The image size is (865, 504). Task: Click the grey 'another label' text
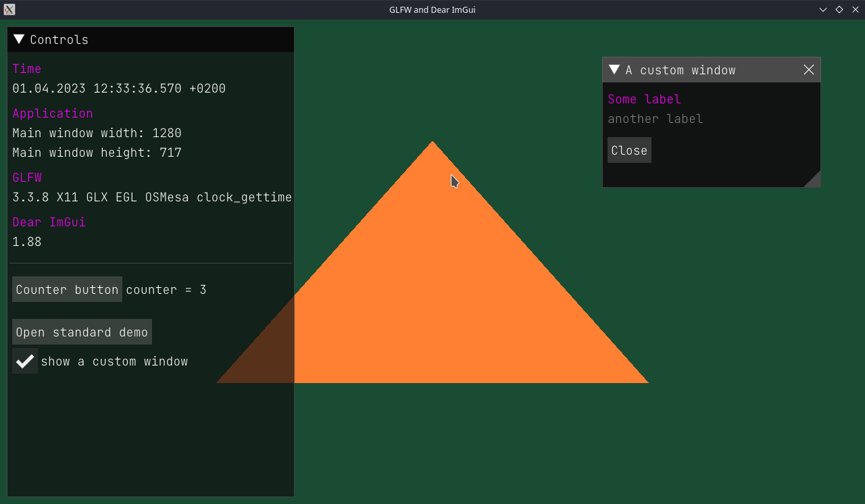[656, 119]
